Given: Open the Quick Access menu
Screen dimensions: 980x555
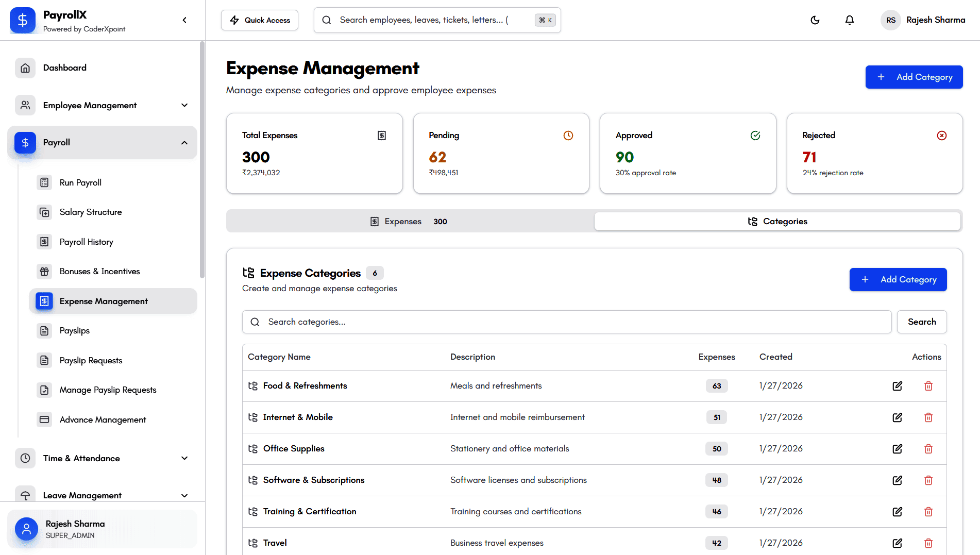Looking at the screenshot, I should [x=260, y=20].
